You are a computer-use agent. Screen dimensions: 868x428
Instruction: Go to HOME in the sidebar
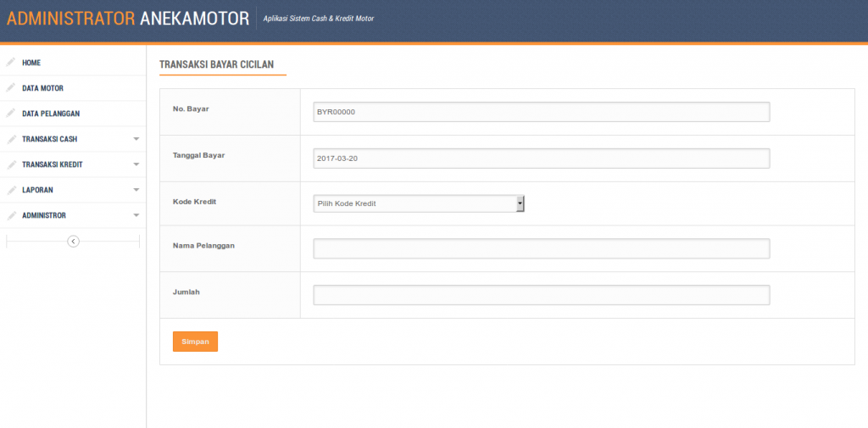coord(31,63)
